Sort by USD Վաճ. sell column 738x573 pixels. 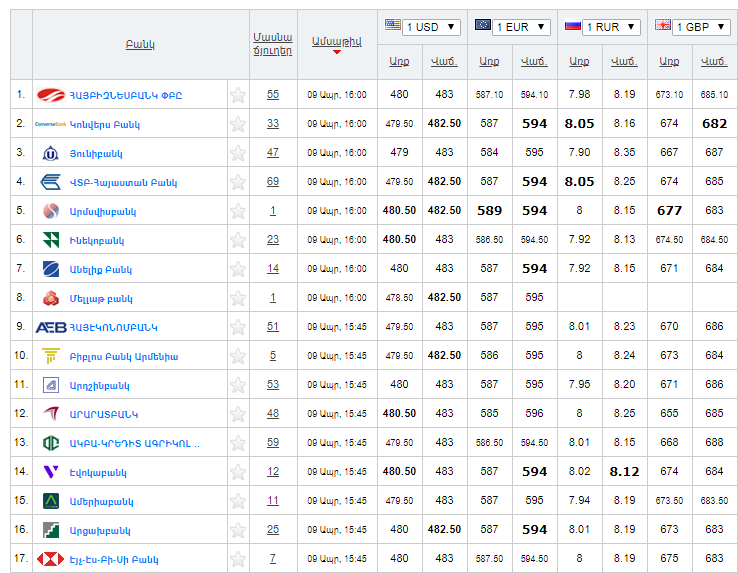[x=444, y=61]
